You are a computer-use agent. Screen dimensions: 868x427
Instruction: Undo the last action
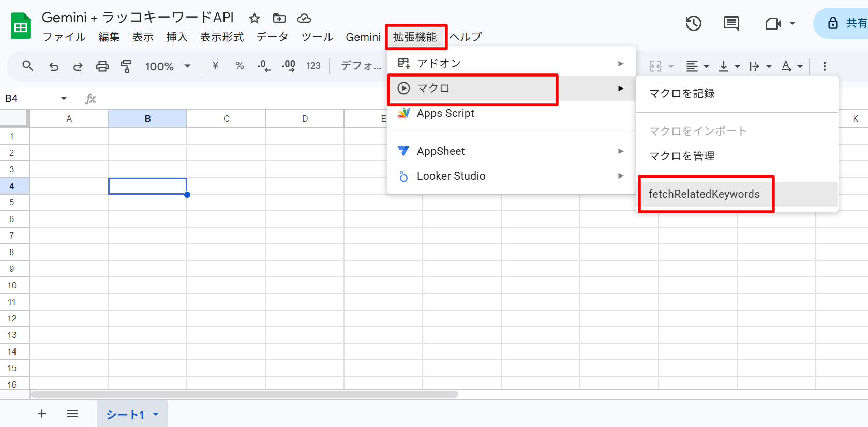pos(54,66)
